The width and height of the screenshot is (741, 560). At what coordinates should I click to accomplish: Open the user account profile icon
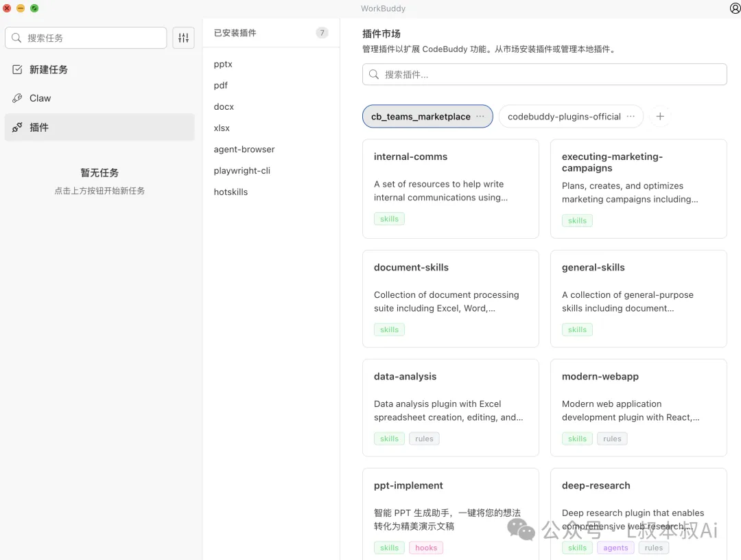click(x=736, y=8)
